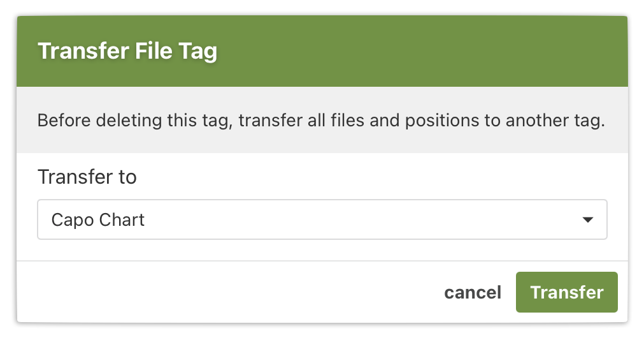This screenshot has height=340, width=644.
Task: Click the divider line above the footer buttons
Action: click(x=322, y=261)
